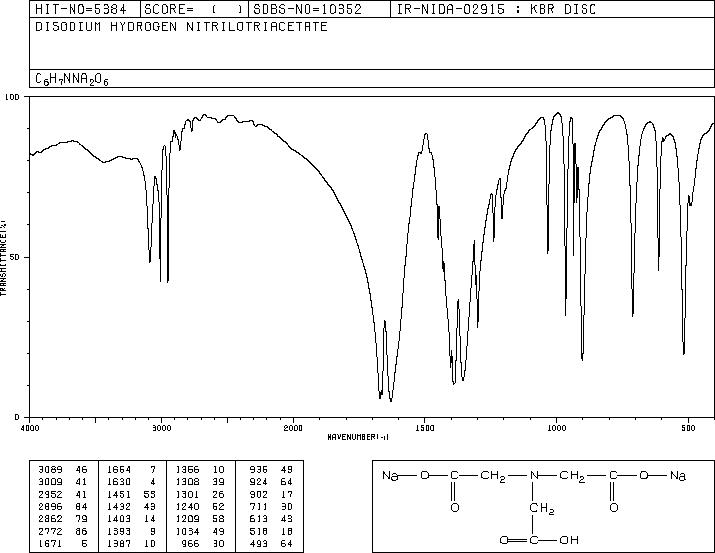Image resolution: width=715 pixels, height=553 pixels.
Task: Select peak value 2772 in the table
Action: click(x=50, y=532)
